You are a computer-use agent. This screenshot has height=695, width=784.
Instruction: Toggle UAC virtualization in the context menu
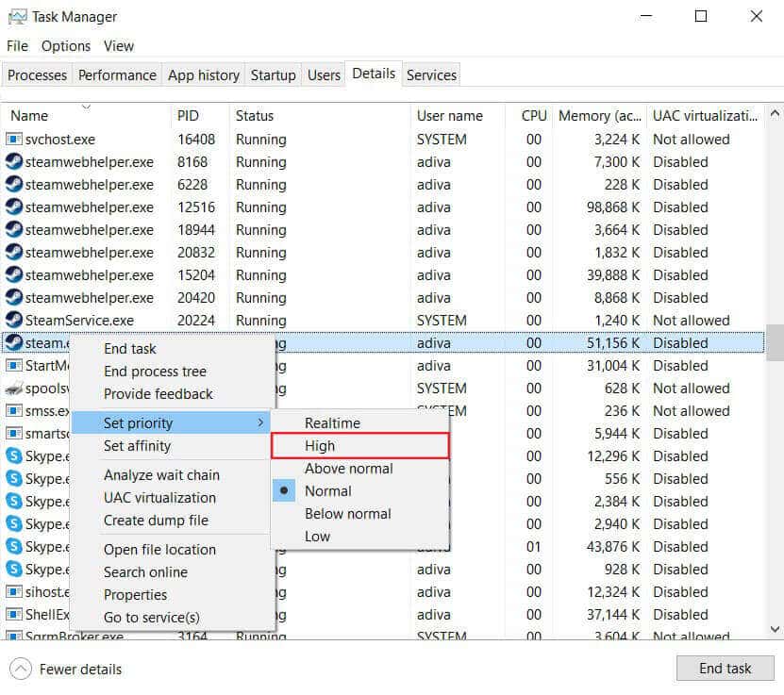pyautogui.click(x=171, y=498)
